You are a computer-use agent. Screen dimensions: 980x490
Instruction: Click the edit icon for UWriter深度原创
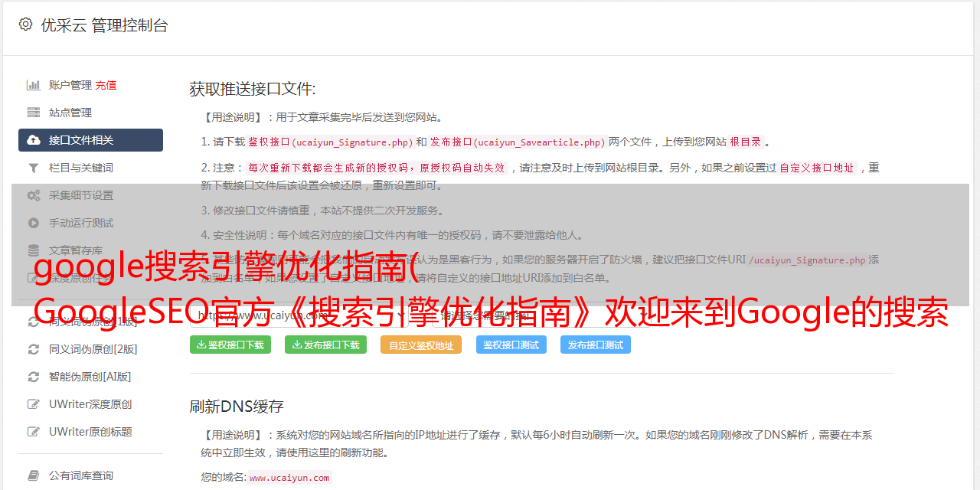[34, 404]
